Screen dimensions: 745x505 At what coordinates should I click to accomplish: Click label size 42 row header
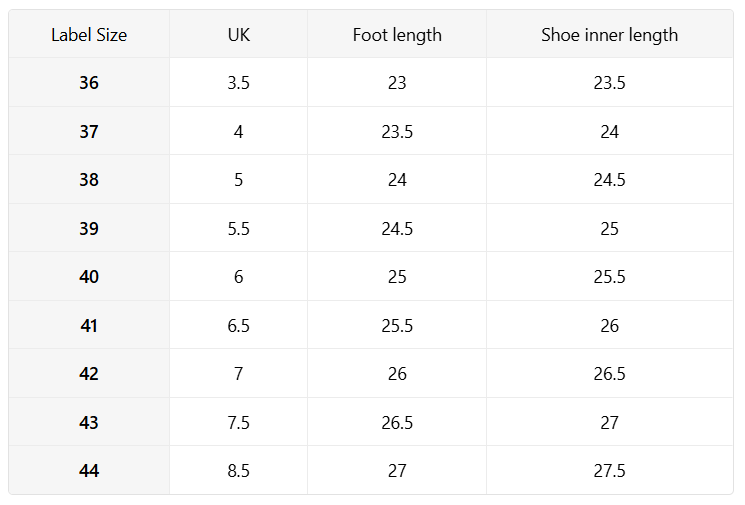(x=89, y=374)
